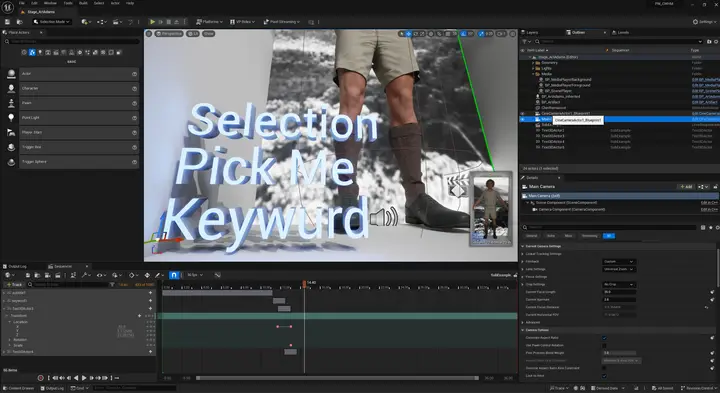720x393 pixels.
Task: Open the Tools menu
Action: tap(68, 3)
